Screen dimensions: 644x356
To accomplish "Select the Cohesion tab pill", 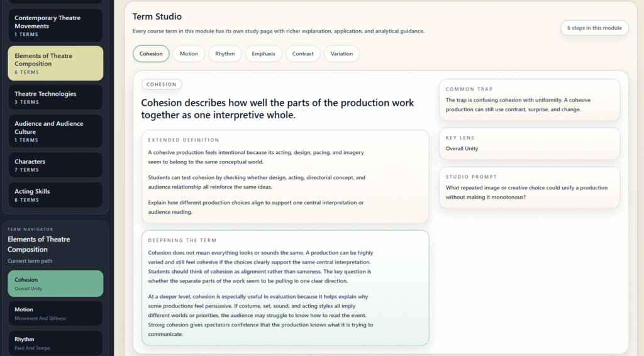I will click(x=151, y=54).
